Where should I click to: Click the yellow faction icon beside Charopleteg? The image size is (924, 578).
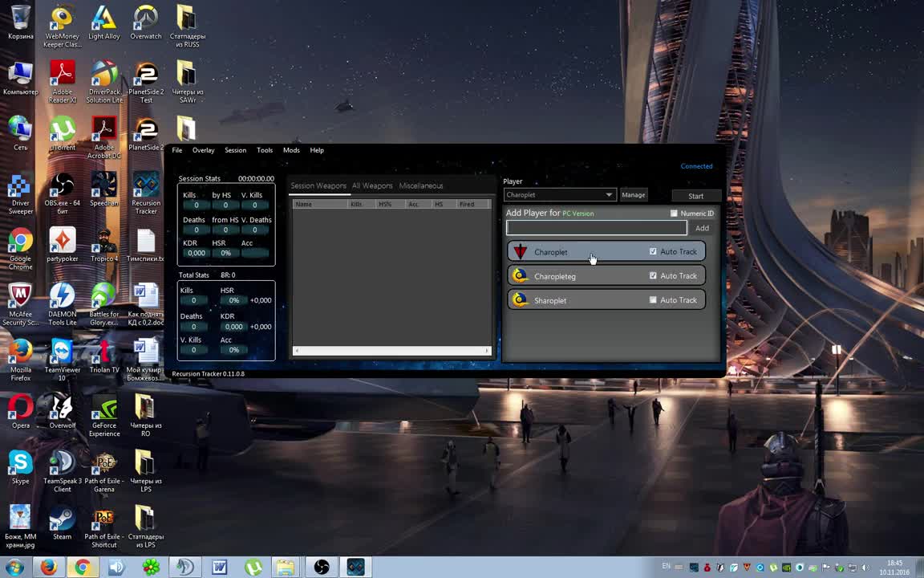[521, 276]
